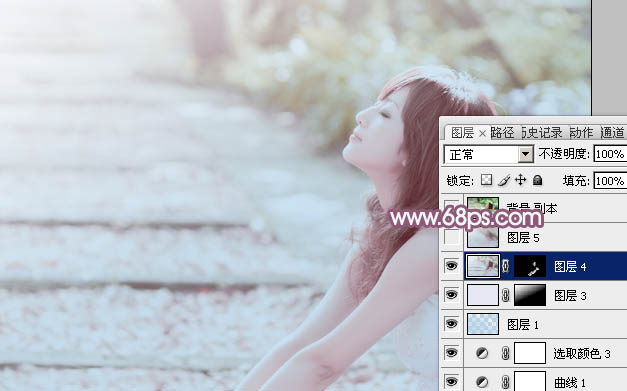Click the 图层 3 mask link icon
This screenshot has height=391, width=627.
tap(506, 295)
